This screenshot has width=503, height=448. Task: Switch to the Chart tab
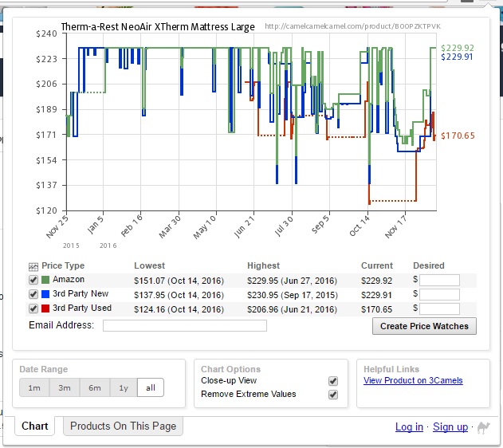tap(35, 426)
